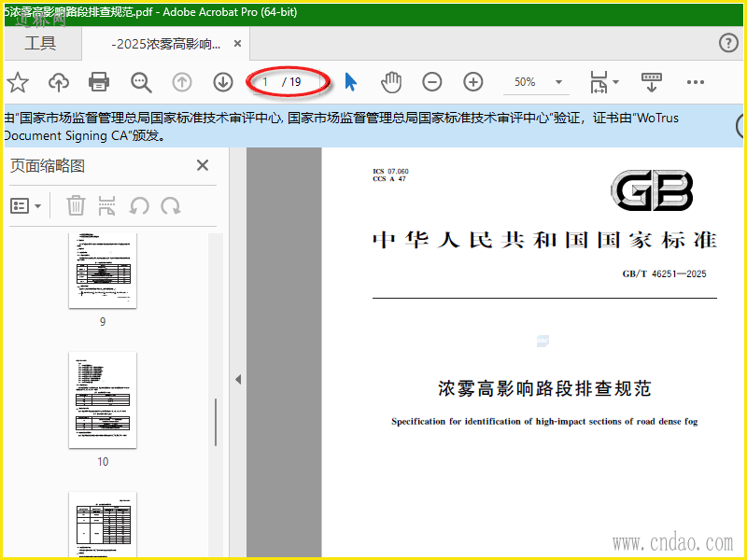Screen dimensions: 747x560
Task: Click the current page number field
Action: pyautogui.click(x=265, y=82)
